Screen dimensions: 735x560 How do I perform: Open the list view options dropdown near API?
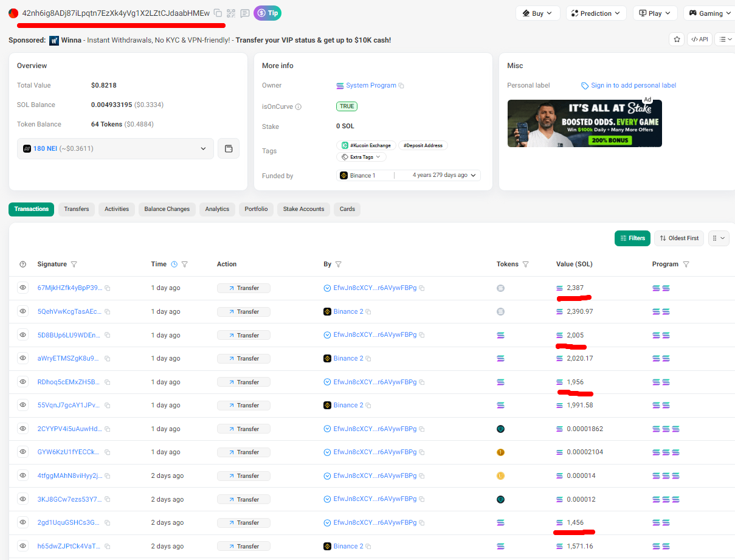point(725,39)
